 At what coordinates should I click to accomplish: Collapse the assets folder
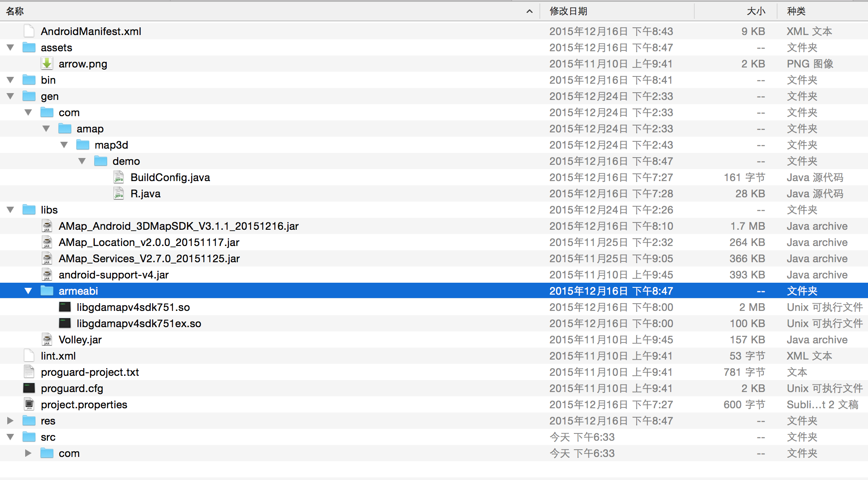(11, 47)
